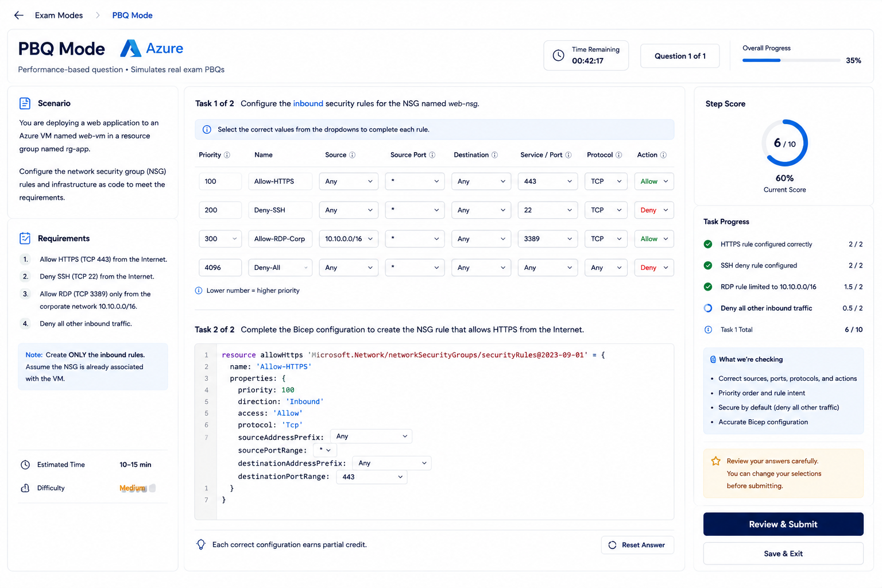Click the Reset Answer button
Image resolution: width=882 pixels, height=588 pixels.
[x=637, y=545]
